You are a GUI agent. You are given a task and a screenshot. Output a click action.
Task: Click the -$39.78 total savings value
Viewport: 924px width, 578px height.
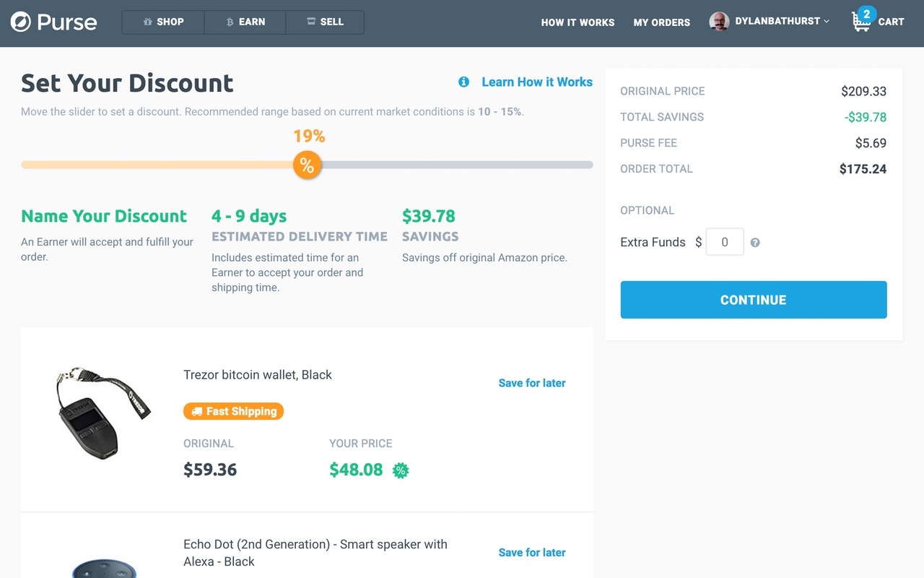coord(866,117)
